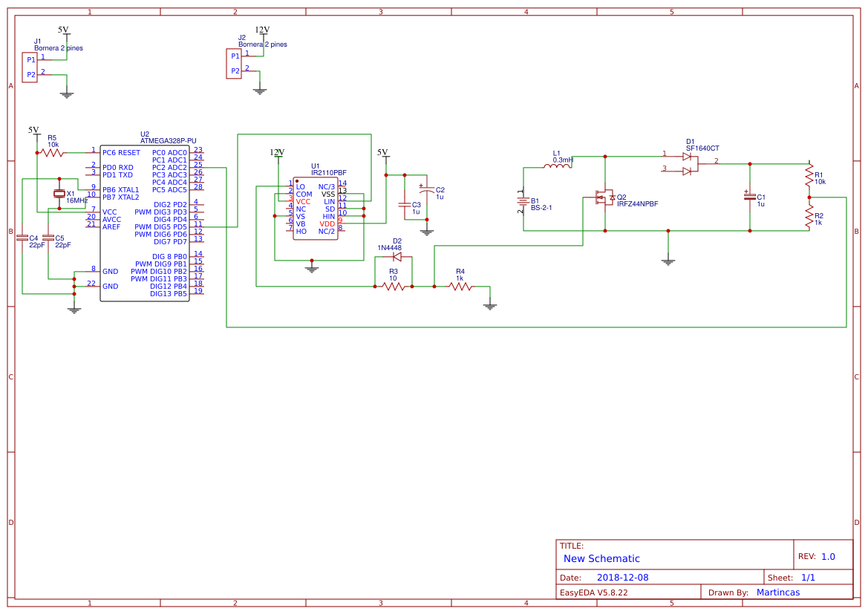Select the 1k resistor R4
Screen dimensions: 868x614
(x=462, y=286)
